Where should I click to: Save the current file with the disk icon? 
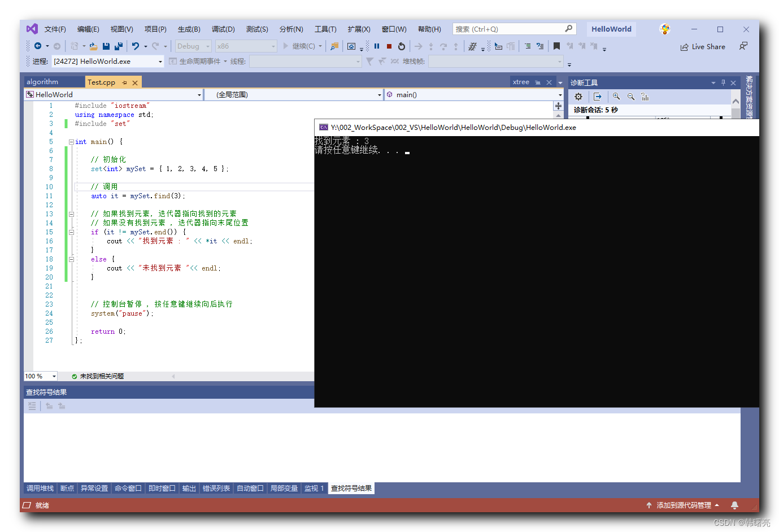tap(106, 46)
